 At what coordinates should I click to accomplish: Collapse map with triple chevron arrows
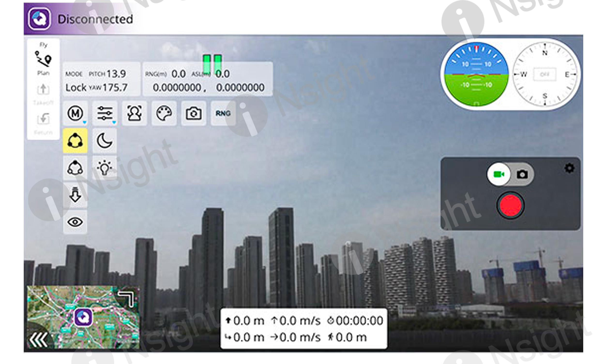pyautogui.click(x=38, y=340)
